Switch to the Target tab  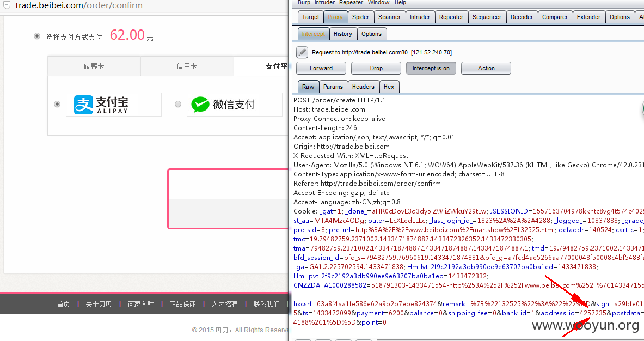[x=310, y=17]
